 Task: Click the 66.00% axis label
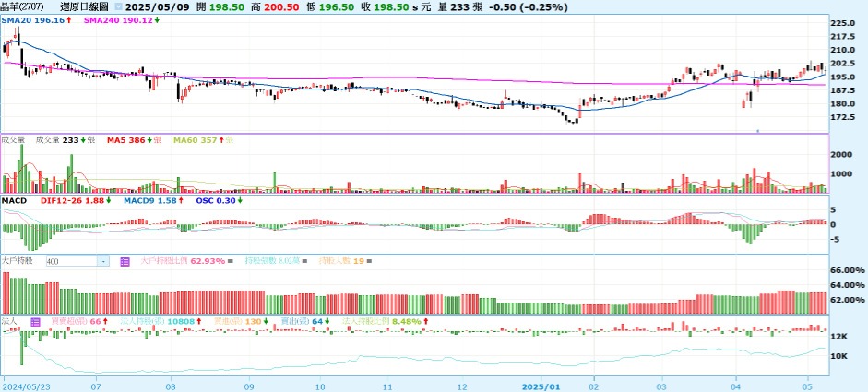click(x=847, y=270)
